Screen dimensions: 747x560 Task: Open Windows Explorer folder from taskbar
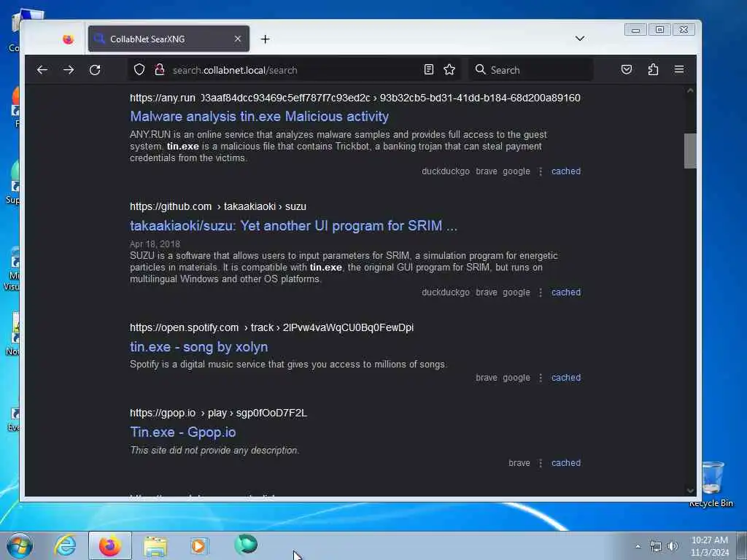[x=156, y=545]
